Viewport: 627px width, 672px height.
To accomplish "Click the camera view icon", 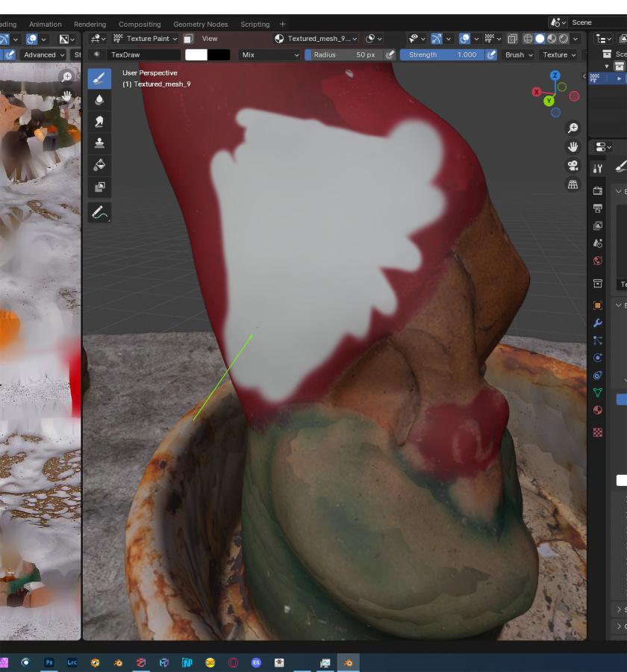I will pyautogui.click(x=573, y=166).
